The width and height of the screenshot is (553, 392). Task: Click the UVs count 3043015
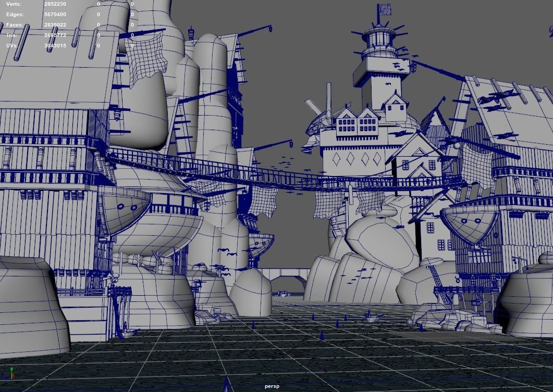coord(55,46)
